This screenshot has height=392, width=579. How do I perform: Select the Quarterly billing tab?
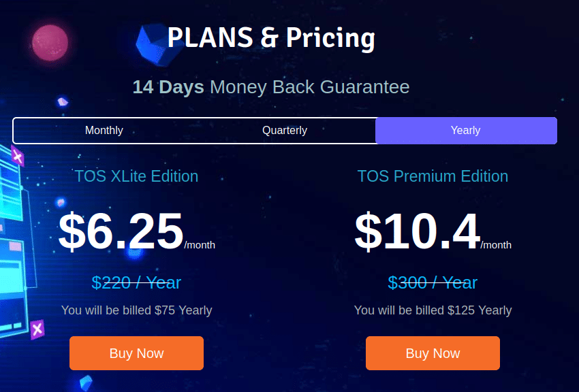pyautogui.click(x=285, y=130)
